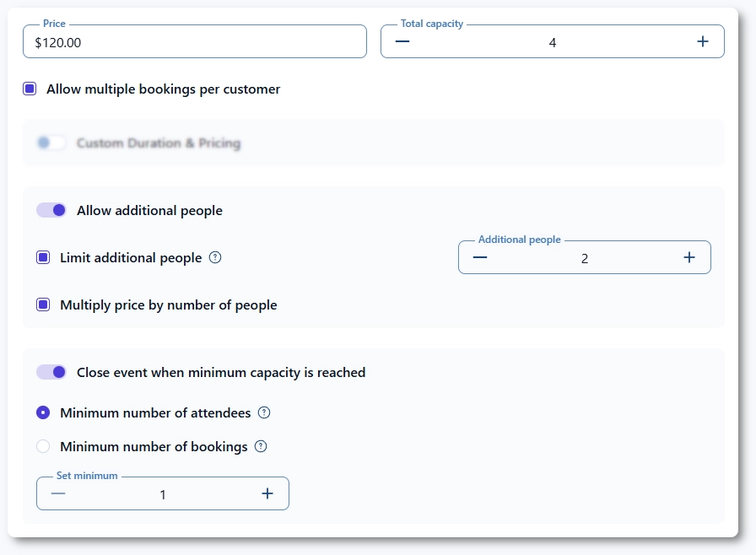Image resolution: width=756 pixels, height=555 pixels.
Task: Increase Set minimum value with plus
Action: [267, 494]
